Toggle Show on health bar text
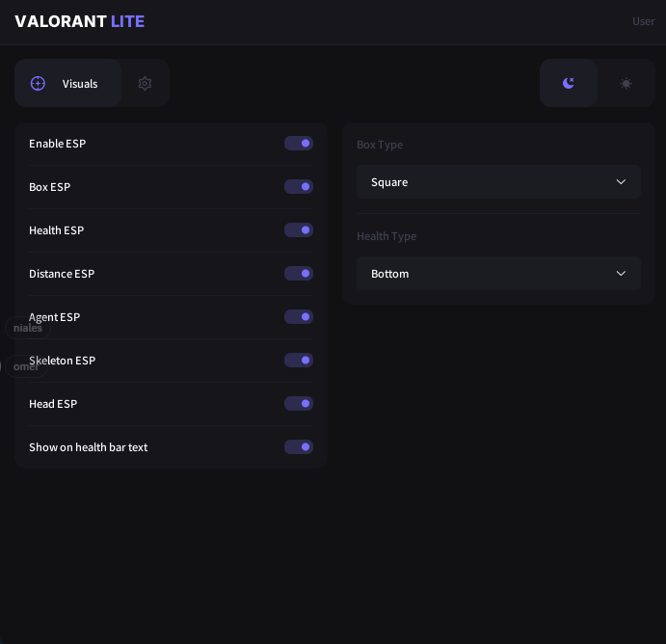 (299, 447)
